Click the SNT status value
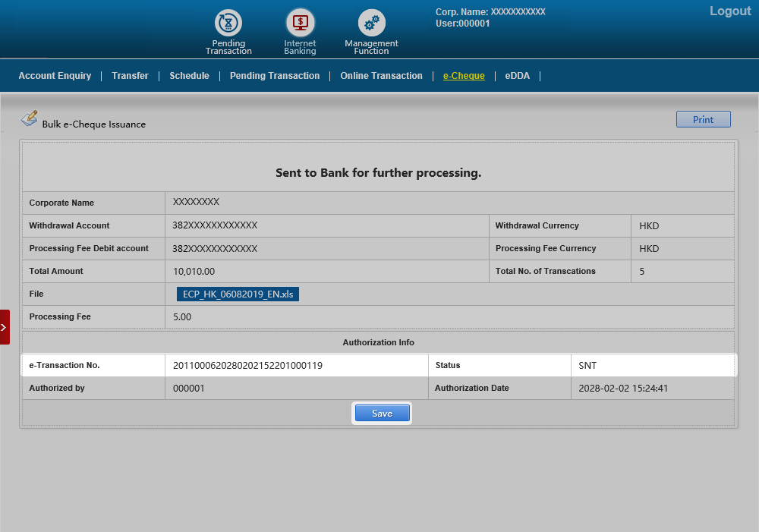Image resolution: width=759 pixels, height=532 pixels. (x=587, y=366)
